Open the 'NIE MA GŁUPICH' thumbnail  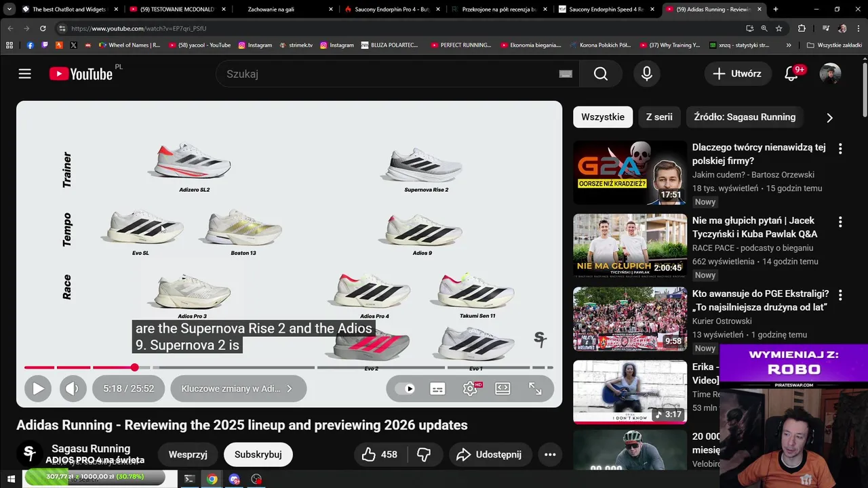630,245
